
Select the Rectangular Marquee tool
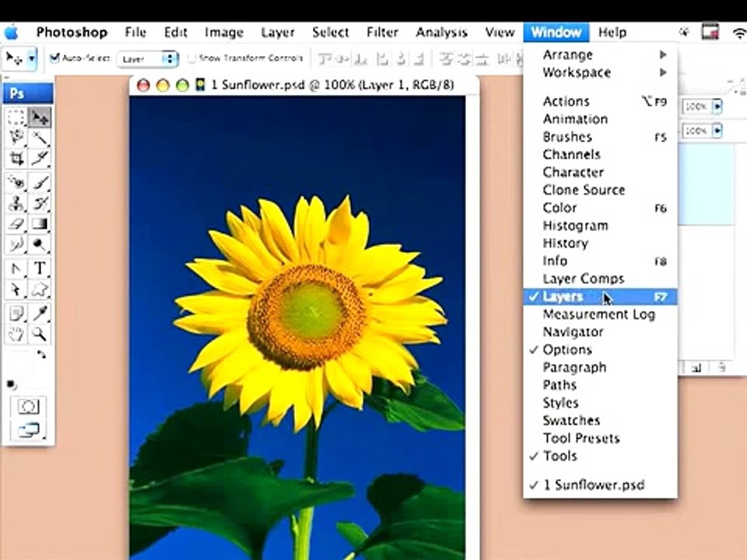point(16,117)
